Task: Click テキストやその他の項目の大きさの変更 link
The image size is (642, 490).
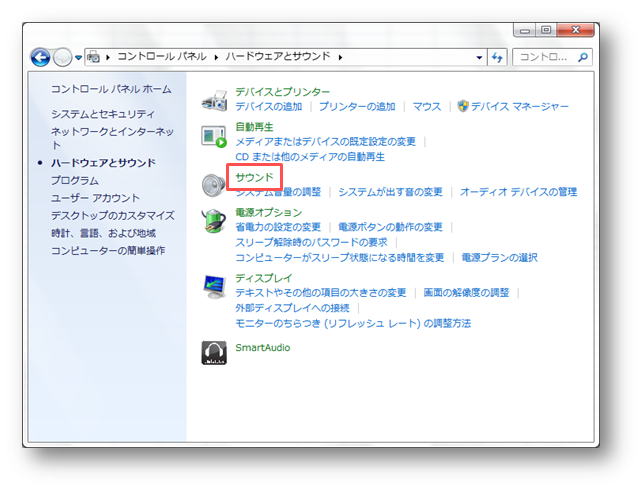Action: (321, 293)
